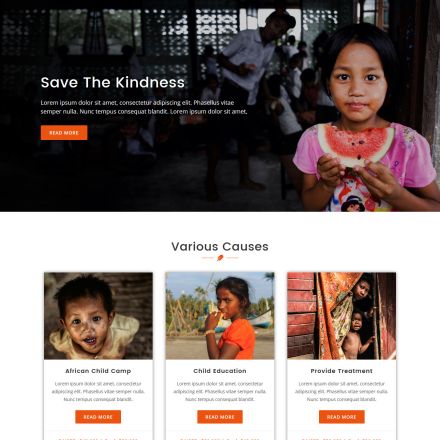Click READ MORE under Provide Treatment
Image resolution: width=440 pixels, height=440 pixels.
coord(342,417)
